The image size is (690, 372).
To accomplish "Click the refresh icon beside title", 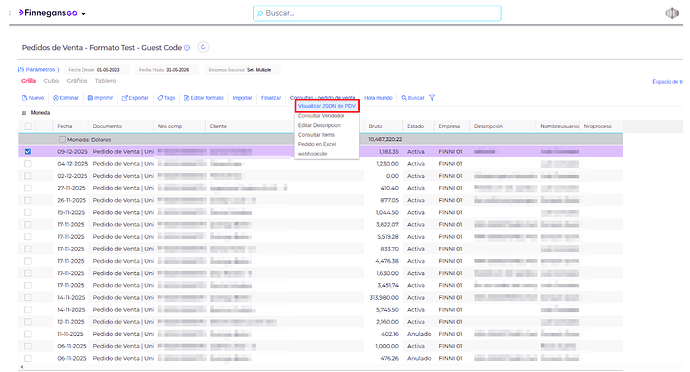I will click(203, 47).
